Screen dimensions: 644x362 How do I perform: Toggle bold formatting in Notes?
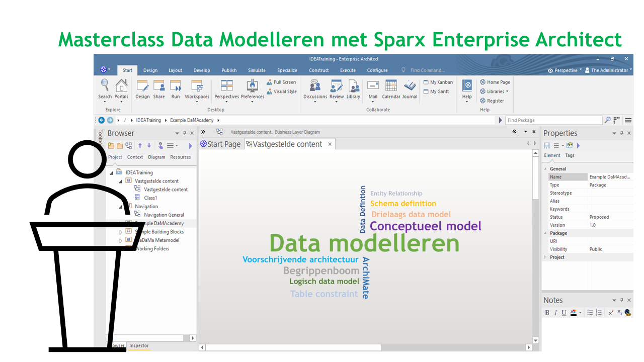pyautogui.click(x=547, y=313)
